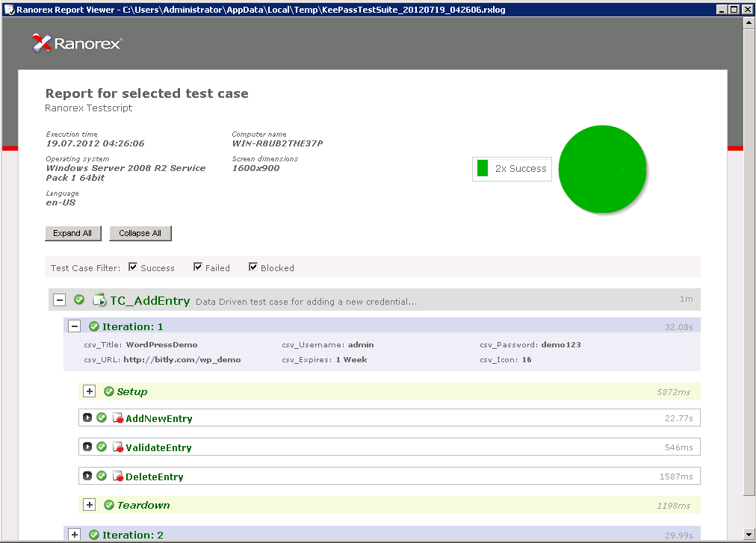Click the green success icon beside TC_AddEntry
The width and height of the screenshot is (756, 543).
tap(79, 300)
